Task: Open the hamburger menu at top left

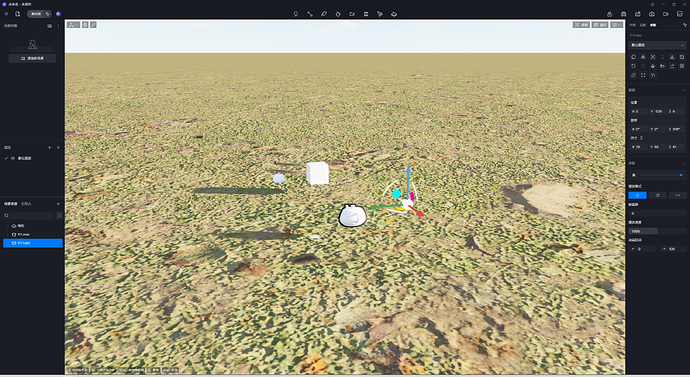Action: coord(6,14)
